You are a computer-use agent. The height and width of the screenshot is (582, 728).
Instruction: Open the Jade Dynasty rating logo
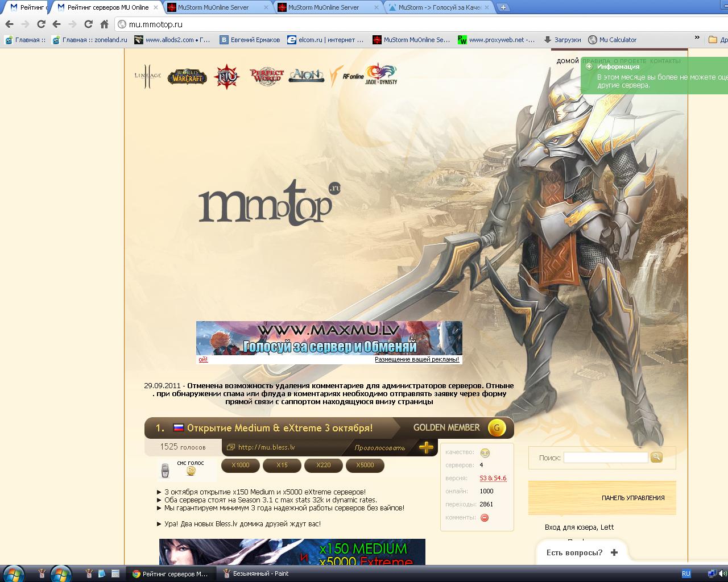pos(382,74)
